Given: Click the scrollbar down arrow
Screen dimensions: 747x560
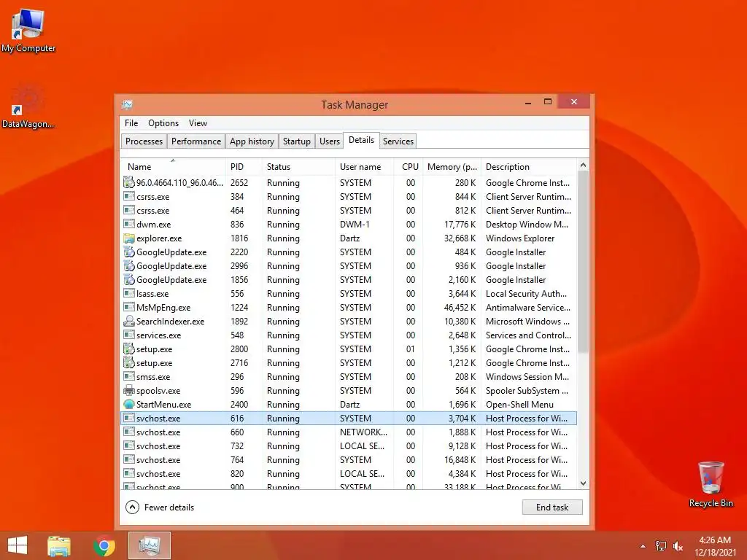Looking at the screenshot, I should point(583,483).
